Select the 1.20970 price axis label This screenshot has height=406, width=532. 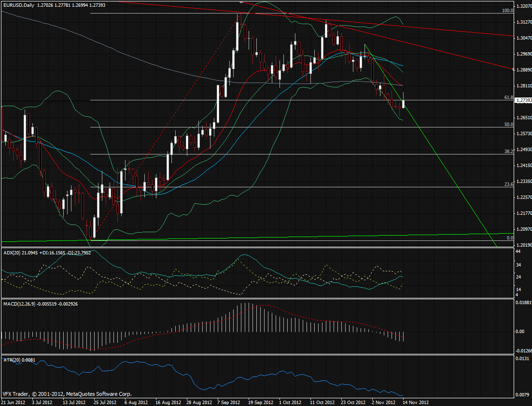(523, 229)
